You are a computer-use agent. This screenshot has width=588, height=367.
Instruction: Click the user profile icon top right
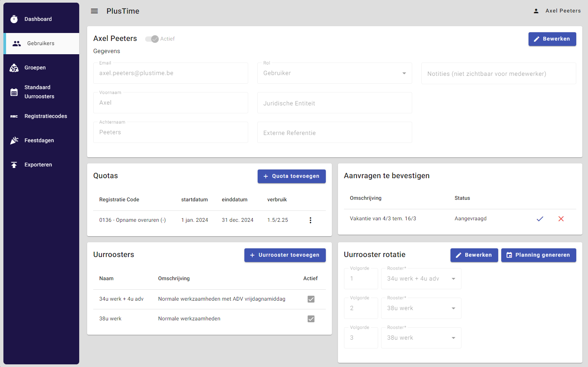click(536, 11)
